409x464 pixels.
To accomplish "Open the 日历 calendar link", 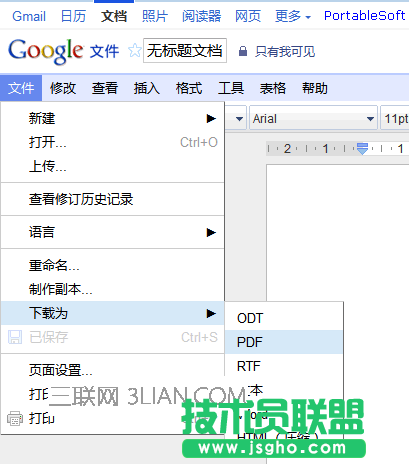I will point(73,16).
